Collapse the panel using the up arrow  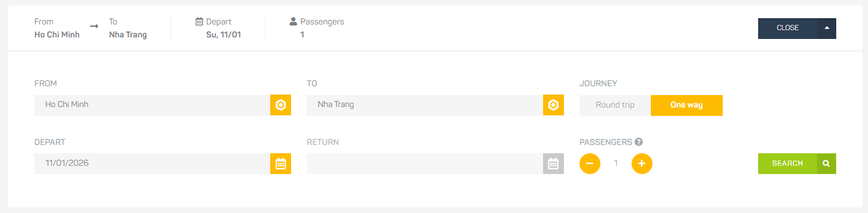coord(827,28)
